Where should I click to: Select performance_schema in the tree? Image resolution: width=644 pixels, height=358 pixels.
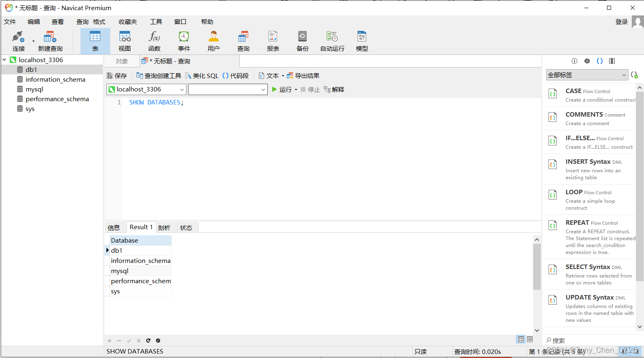[57, 99]
